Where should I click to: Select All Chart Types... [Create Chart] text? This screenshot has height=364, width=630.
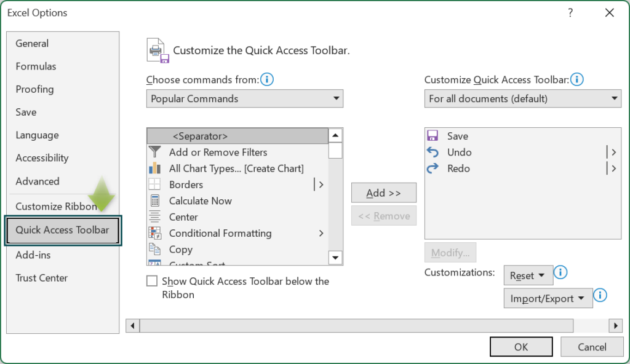tap(236, 168)
